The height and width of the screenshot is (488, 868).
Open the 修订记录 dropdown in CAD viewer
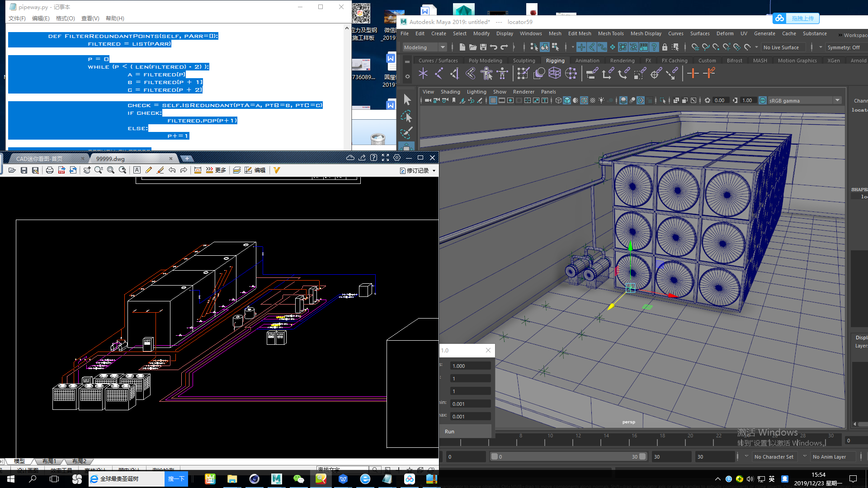pyautogui.click(x=418, y=170)
